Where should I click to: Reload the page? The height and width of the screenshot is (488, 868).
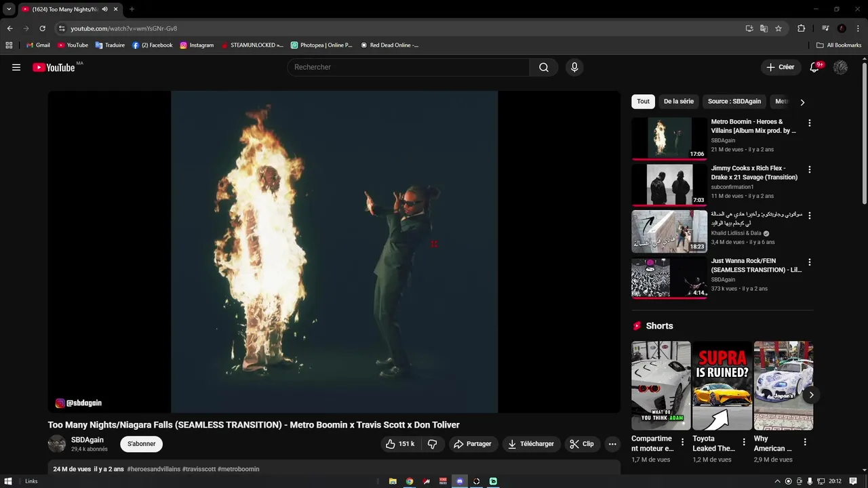click(x=42, y=28)
